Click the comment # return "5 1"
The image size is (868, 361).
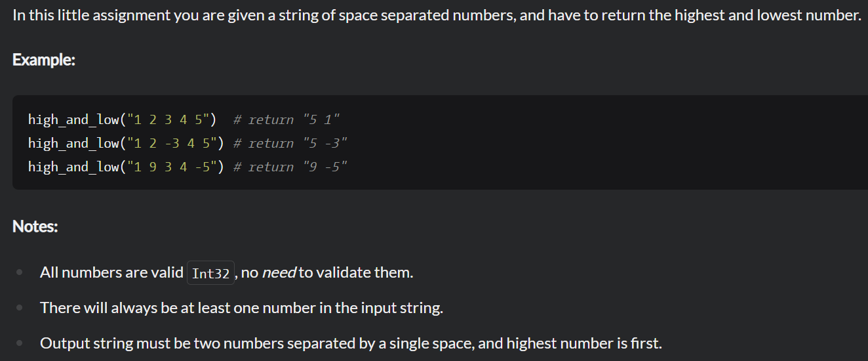tap(287, 119)
